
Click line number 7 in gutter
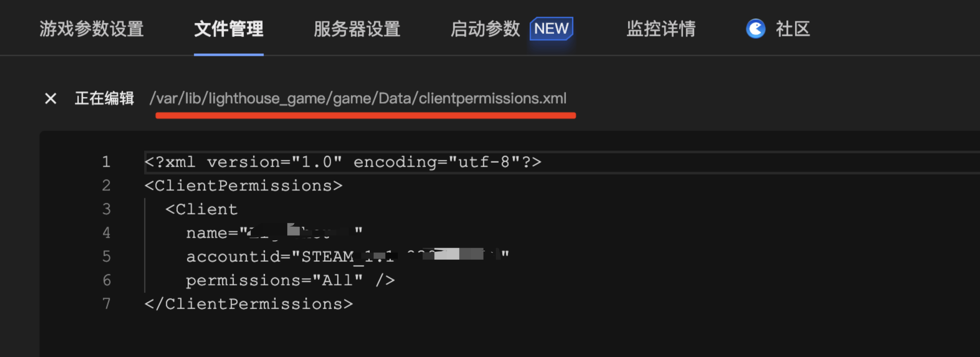point(106,304)
